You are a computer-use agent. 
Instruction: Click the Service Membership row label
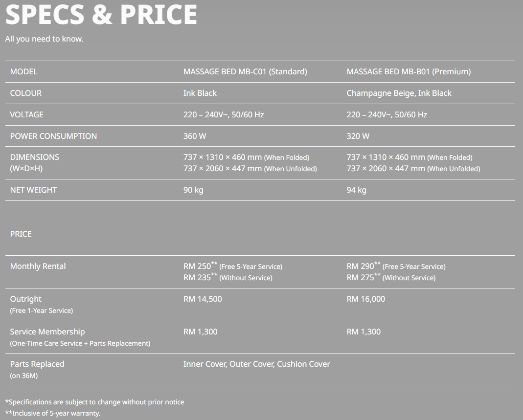click(47, 332)
